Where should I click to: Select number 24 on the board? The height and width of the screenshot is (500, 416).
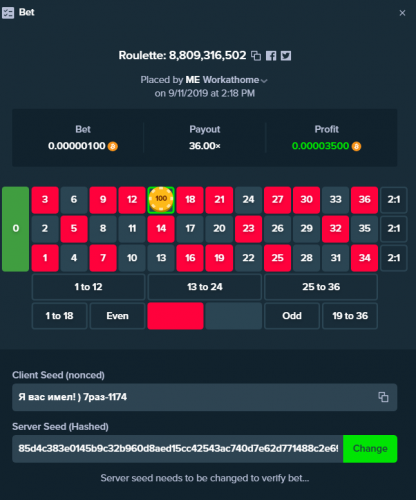(248, 200)
